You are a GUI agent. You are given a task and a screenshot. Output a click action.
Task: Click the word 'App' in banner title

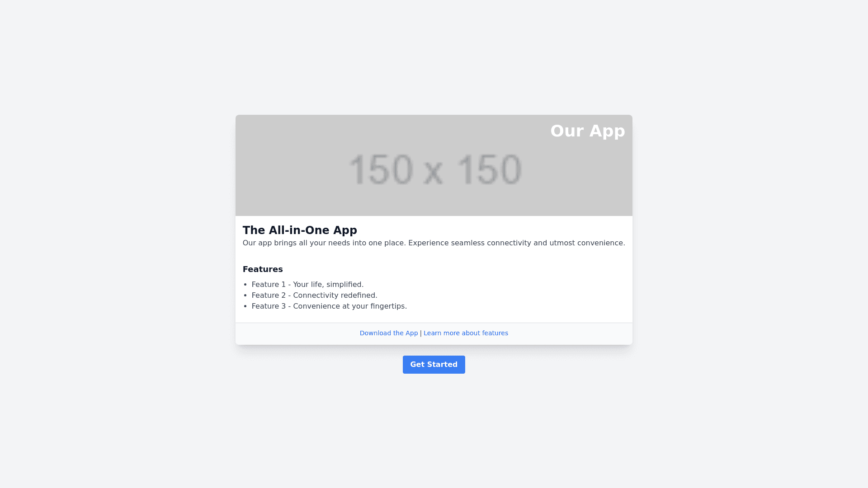[607, 131]
